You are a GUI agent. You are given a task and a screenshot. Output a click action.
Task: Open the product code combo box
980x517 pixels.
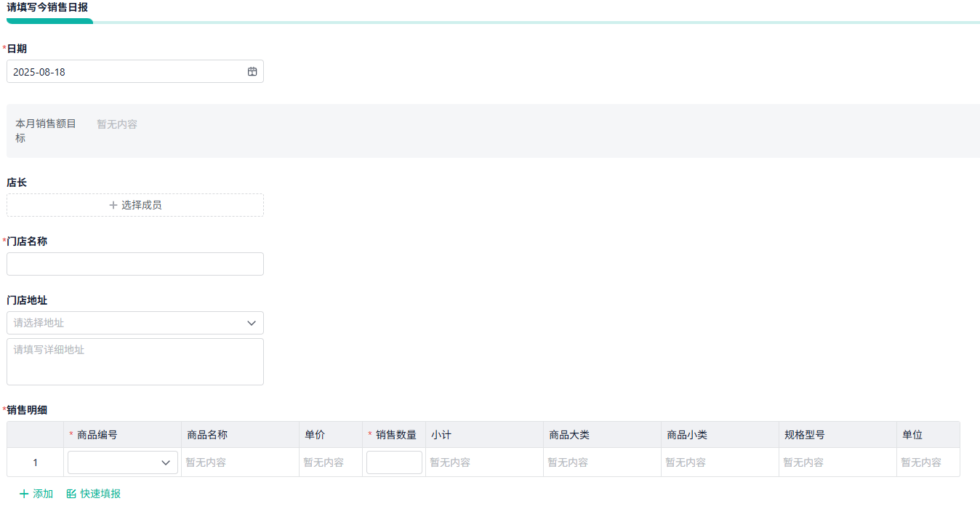point(122,462)
